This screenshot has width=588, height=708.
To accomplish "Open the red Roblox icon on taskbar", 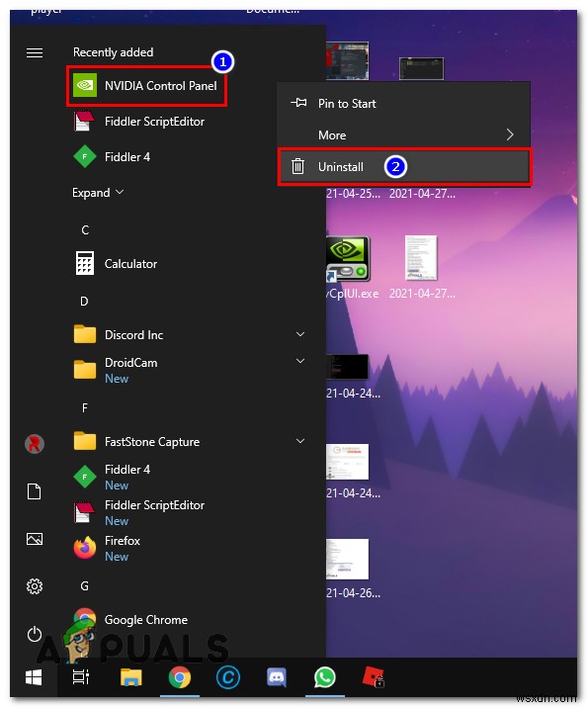I will point(374,677).
